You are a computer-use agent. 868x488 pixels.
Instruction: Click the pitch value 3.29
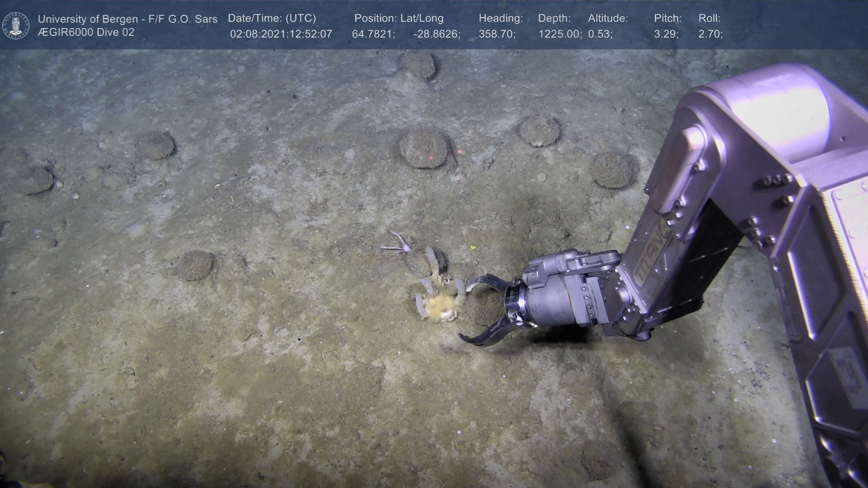[x=666, y=34]
